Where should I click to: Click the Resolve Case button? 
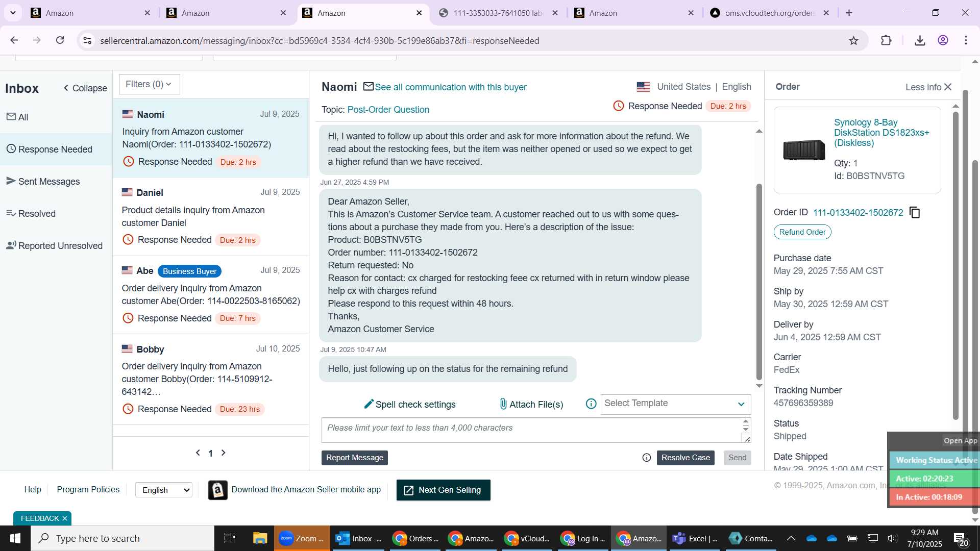pos(685,458)
